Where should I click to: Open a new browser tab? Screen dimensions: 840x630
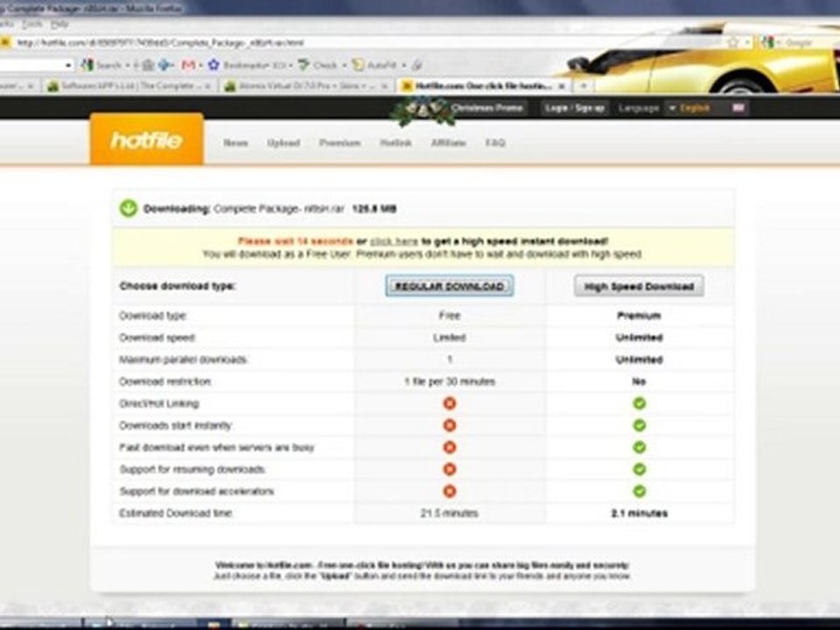point(584,86)
